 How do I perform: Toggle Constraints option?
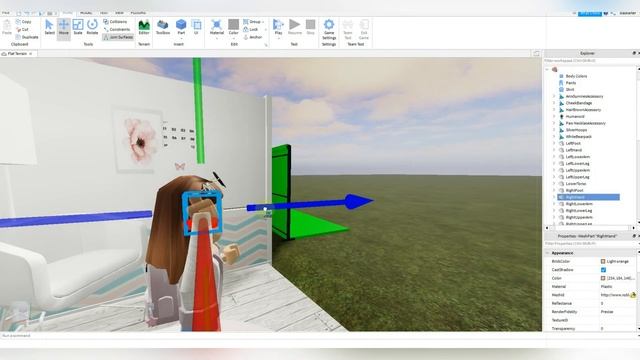117,29
